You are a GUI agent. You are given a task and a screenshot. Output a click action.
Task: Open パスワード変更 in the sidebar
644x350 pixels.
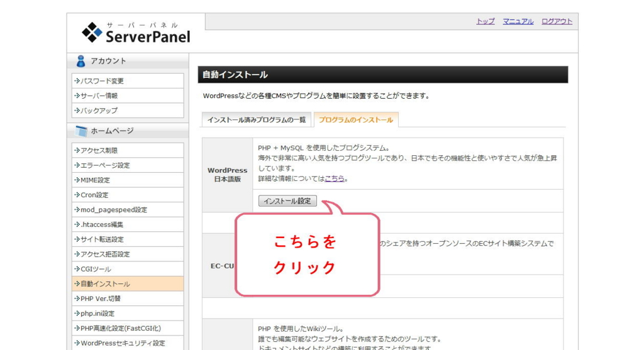pos(128,81)
